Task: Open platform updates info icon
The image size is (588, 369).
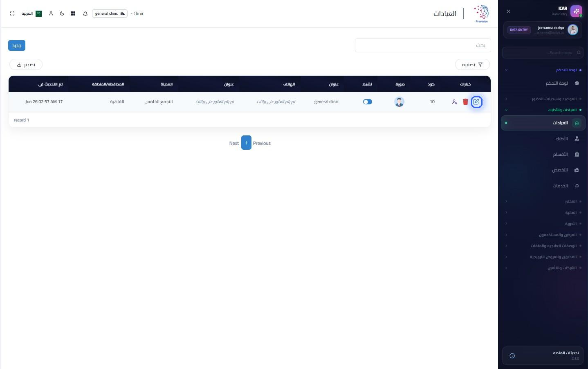Action: click(x=512, y=356)
